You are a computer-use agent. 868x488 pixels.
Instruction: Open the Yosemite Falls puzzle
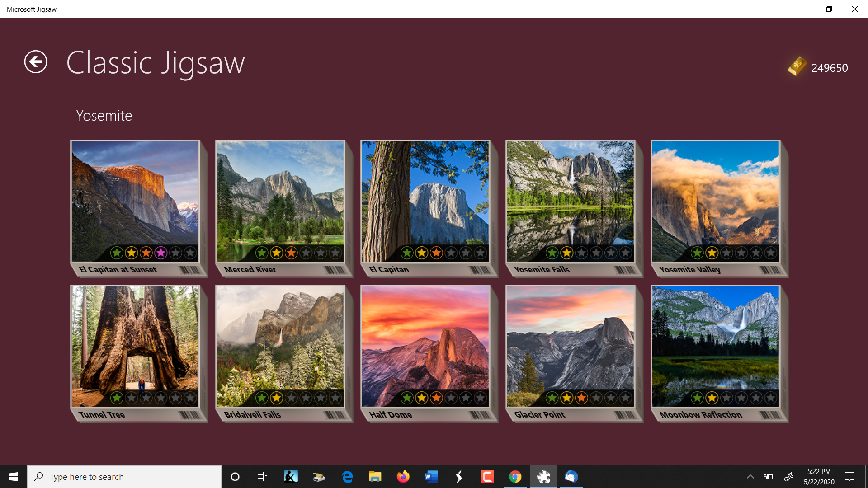click(570, 199)
